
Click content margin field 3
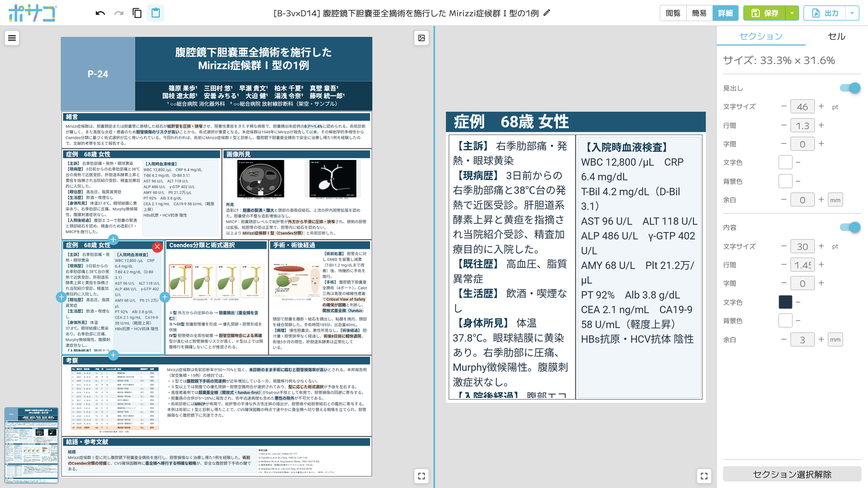click(802, 339)
